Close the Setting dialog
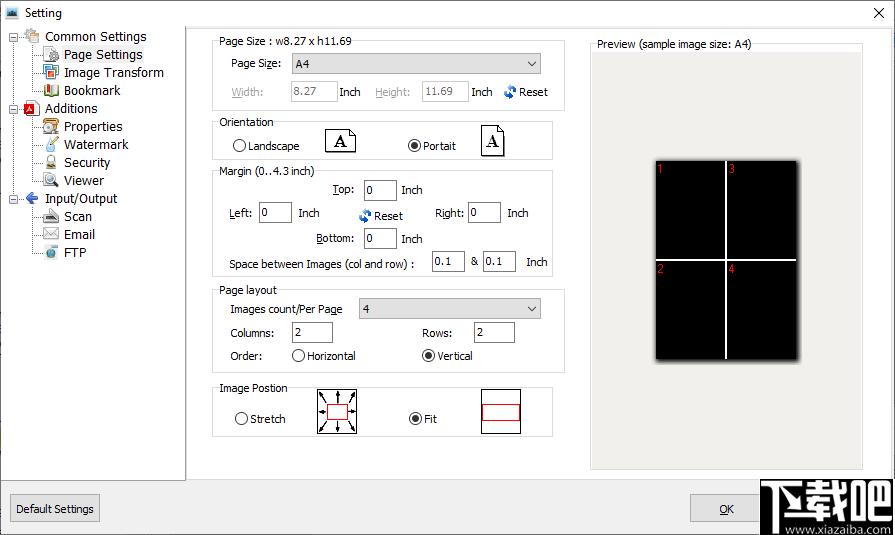Screen dimensions: 895x535 click(879, 13)
